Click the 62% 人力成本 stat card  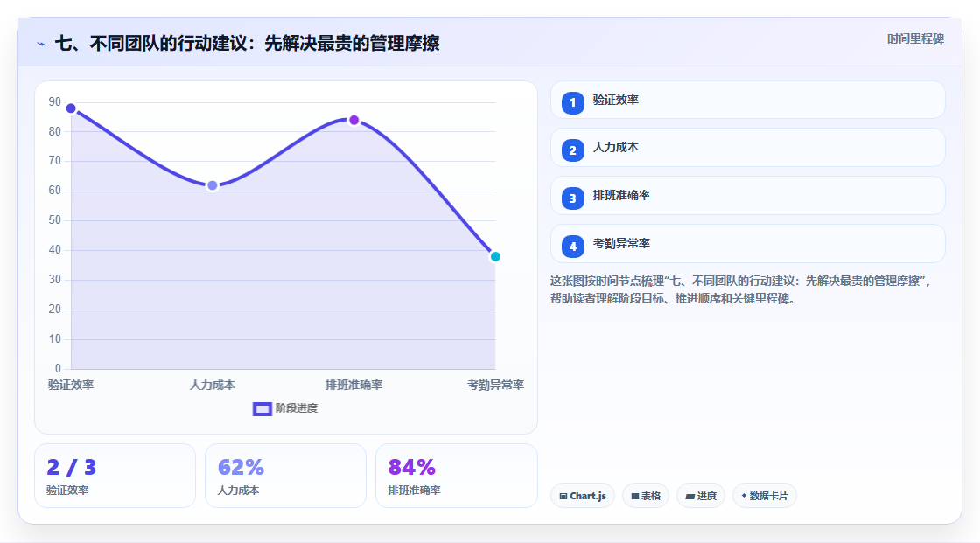(x=285, y=476)
